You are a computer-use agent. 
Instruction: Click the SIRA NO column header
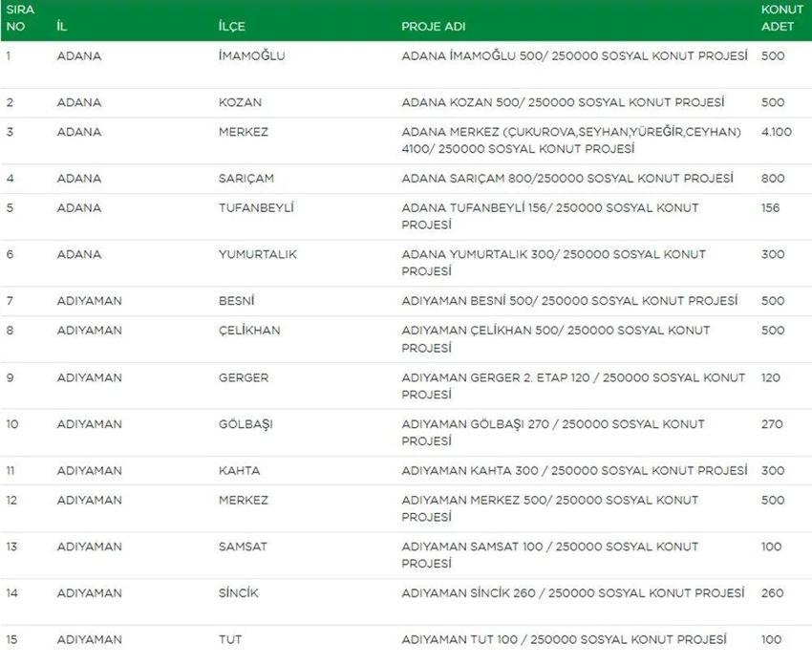point(20,17)
